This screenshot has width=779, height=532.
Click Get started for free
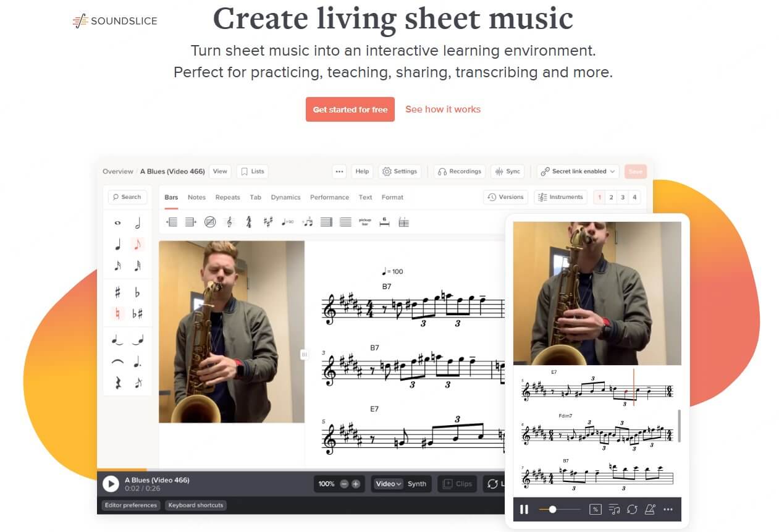[350, 109]
